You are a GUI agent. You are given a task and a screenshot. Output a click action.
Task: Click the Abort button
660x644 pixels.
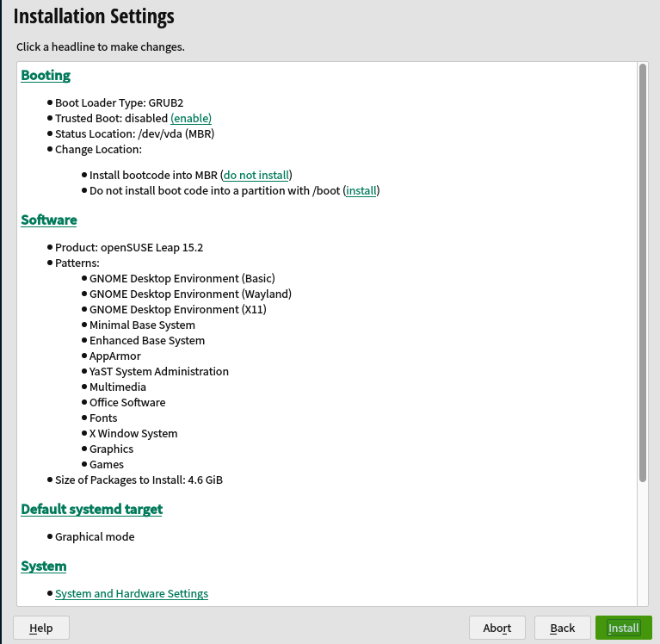[497, 628]
